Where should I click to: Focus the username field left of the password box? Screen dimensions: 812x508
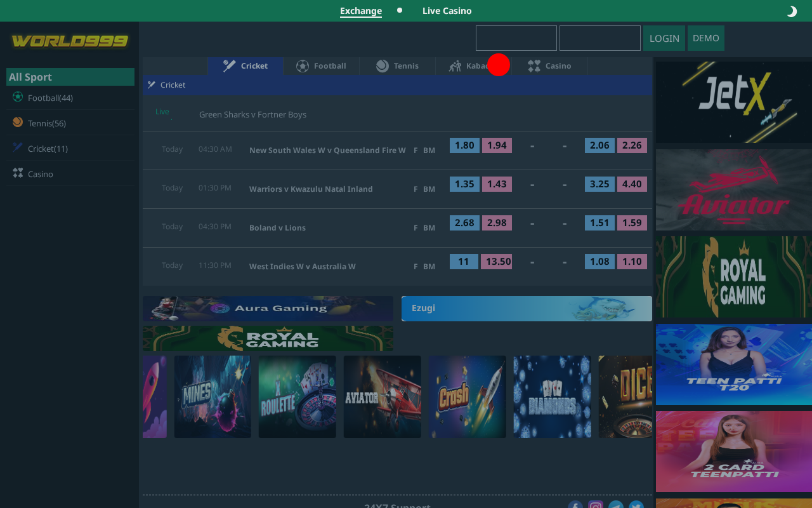(x=516, y=38)
